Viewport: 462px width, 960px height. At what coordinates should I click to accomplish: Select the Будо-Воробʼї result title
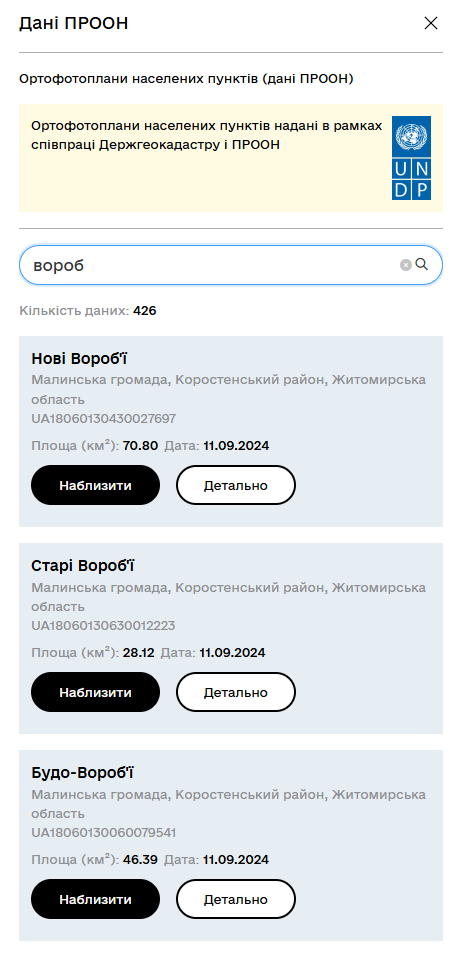pyautogui.click(x=83, y=773)
